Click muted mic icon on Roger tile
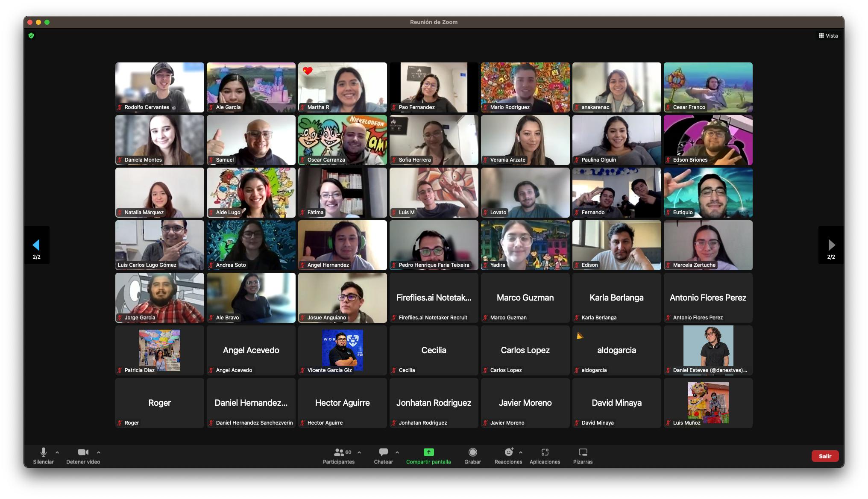868x499 pixels. [x=120, y=423]
